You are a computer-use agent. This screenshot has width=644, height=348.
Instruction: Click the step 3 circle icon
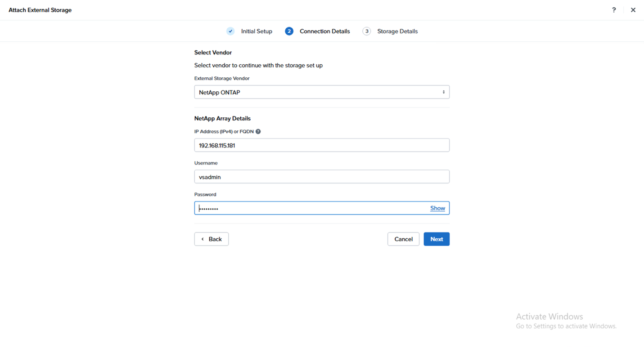(367, 31)
